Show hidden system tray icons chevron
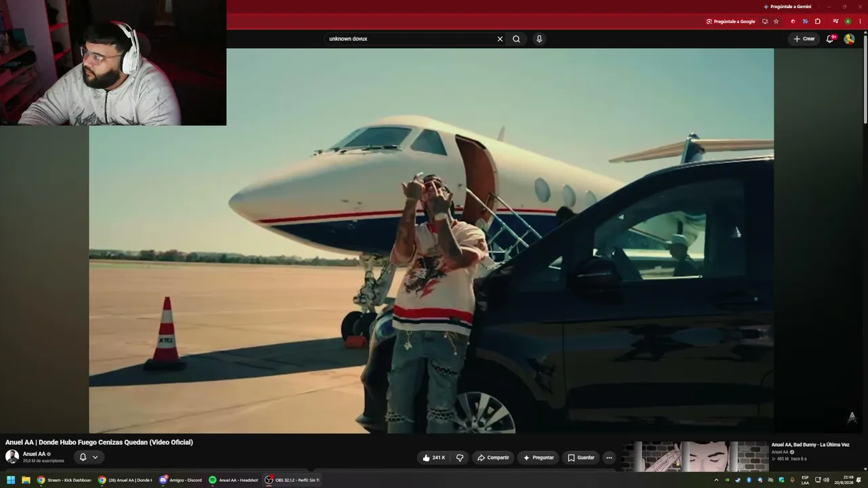 click(x=716, y=480)
